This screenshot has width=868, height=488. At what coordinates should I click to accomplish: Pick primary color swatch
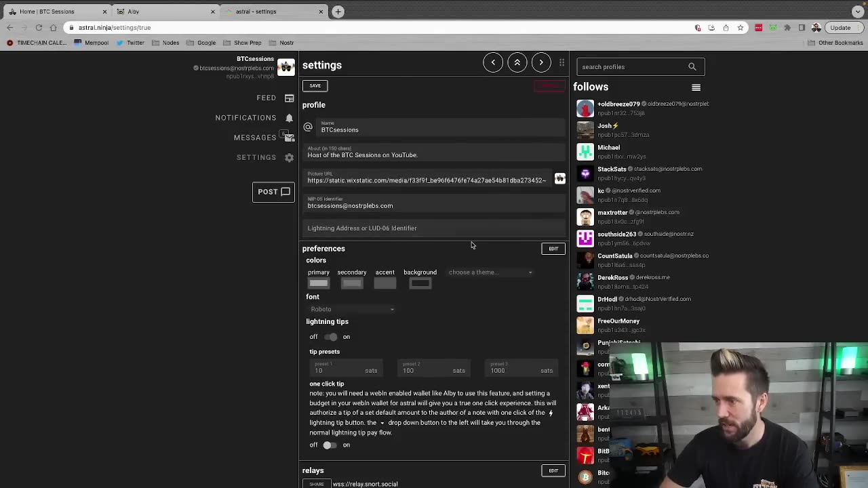click(319, 283)
